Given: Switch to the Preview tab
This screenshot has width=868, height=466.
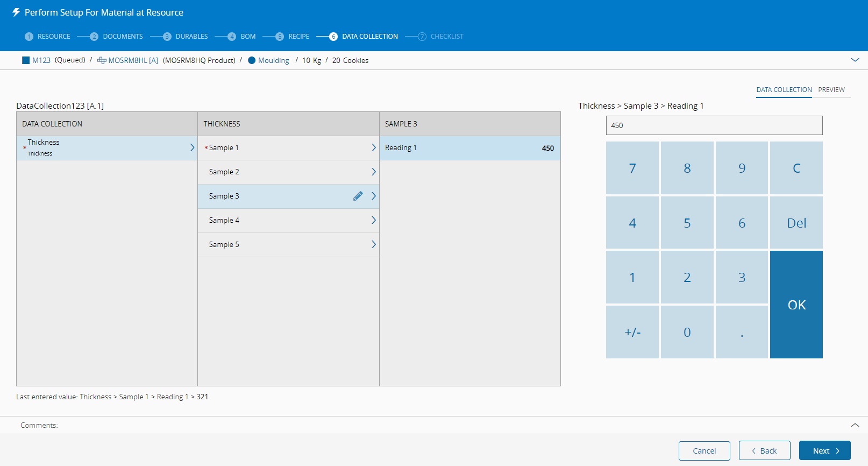Looking at the screenshot, I should (x=831, y=90).
